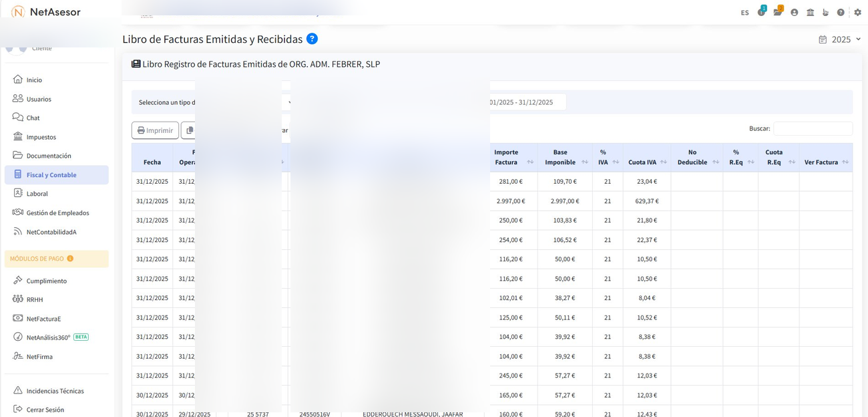
Task: Click the blue help icon beside page title
Action: (x=312, y=39)
